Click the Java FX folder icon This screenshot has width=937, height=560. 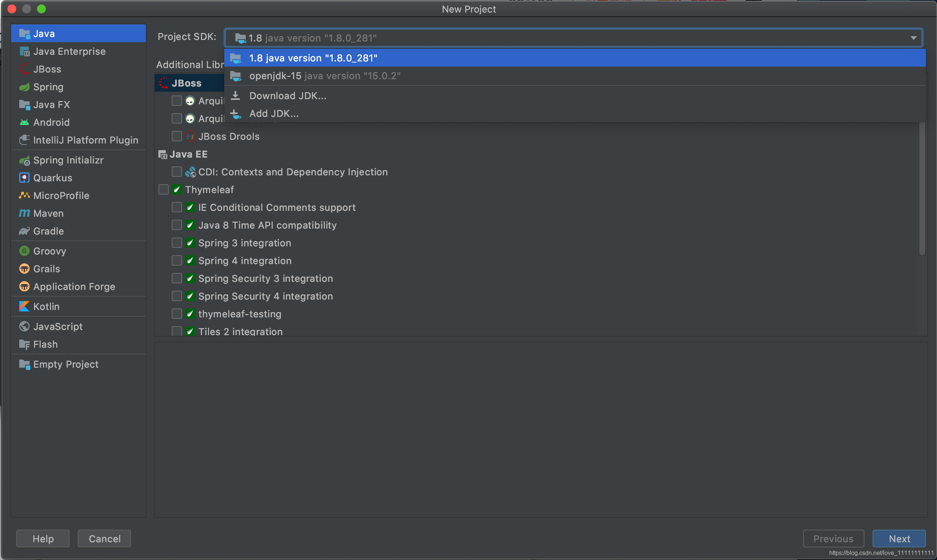[24, 105]
